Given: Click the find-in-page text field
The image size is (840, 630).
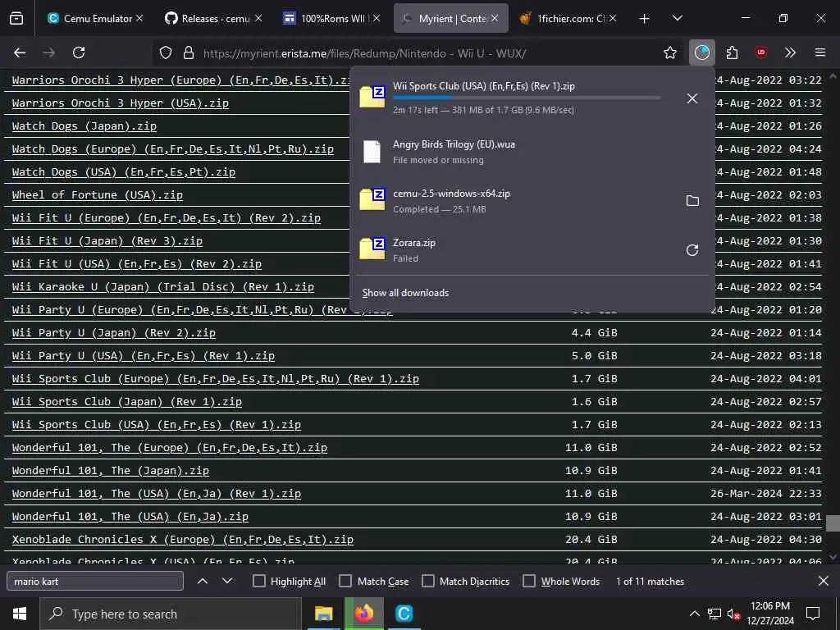Looking at the screenshot, I should click(95, 581).
